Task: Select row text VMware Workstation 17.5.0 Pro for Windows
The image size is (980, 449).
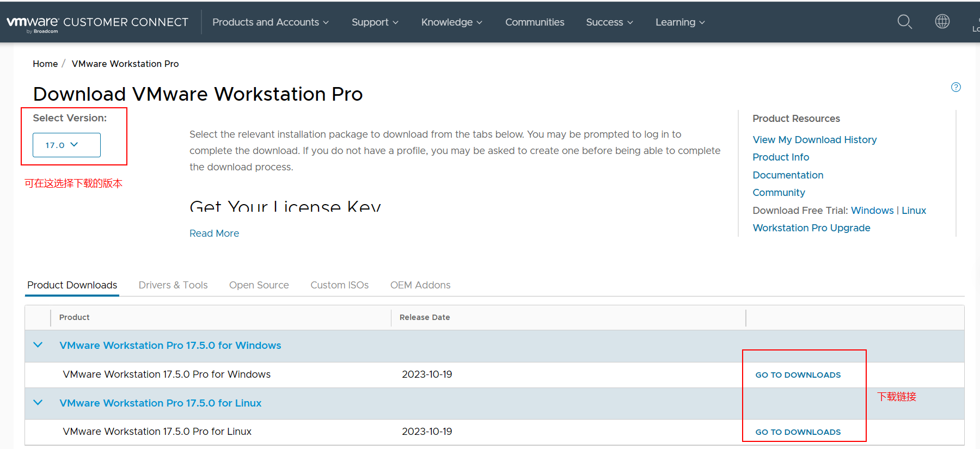Action: click(x=167, y=374)
